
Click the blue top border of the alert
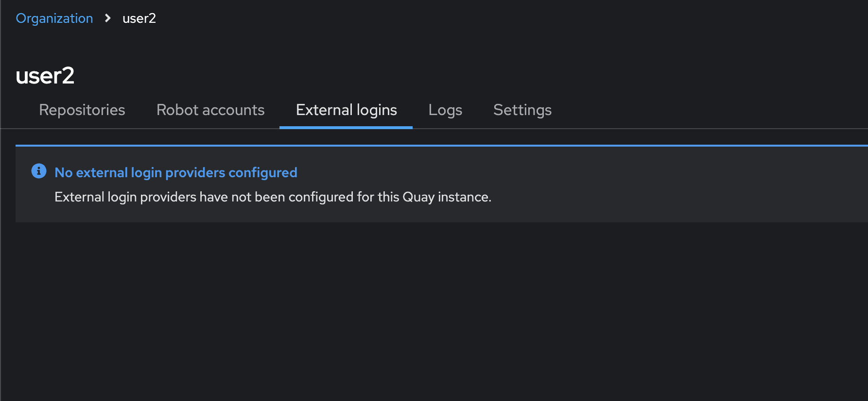[437, 146]
